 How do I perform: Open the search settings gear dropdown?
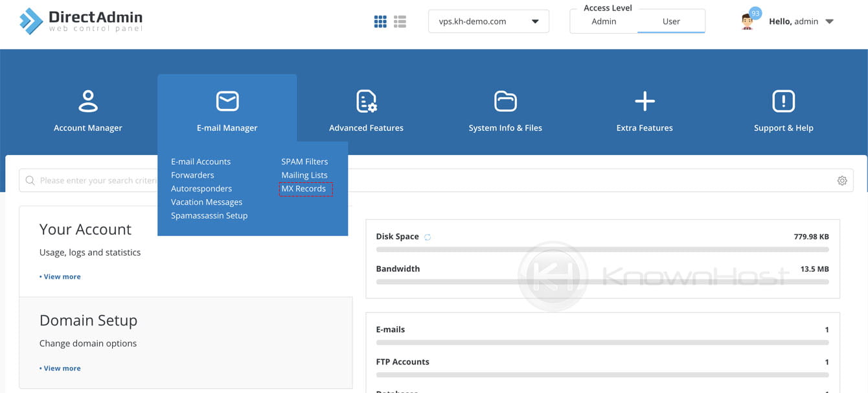(841, 180)
